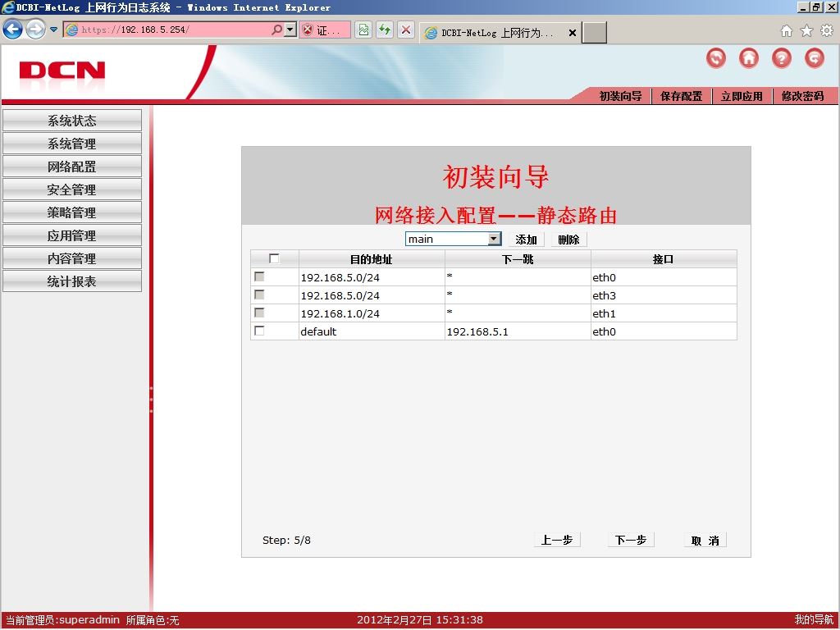Close the DCBI-NetLog tab
This screenshot has width=840, height=630.
tap(572, 33)
